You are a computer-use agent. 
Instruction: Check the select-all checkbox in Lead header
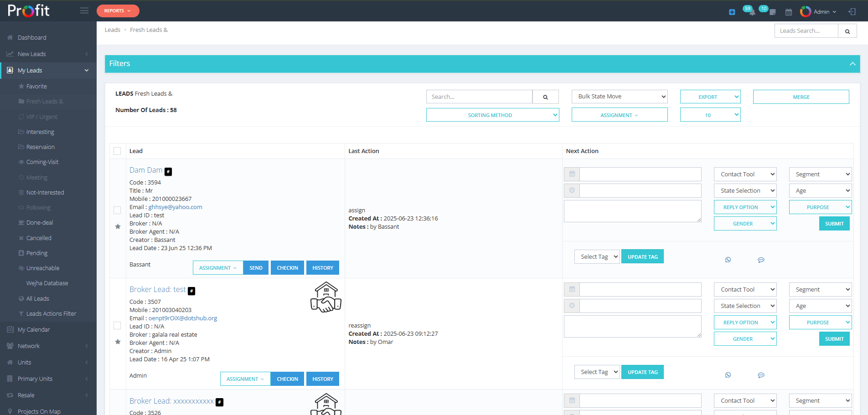[117, 151]
